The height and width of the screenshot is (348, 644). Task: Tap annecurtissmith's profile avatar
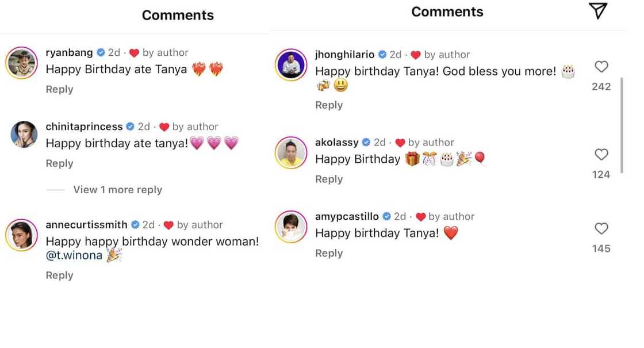coord(22,235)
